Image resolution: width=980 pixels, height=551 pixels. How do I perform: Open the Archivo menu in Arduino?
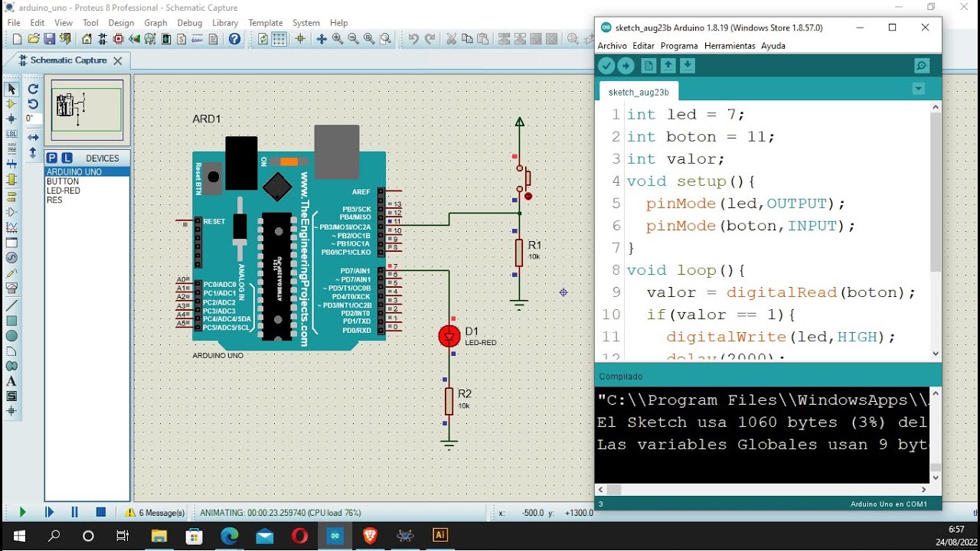tap(612, 46)
